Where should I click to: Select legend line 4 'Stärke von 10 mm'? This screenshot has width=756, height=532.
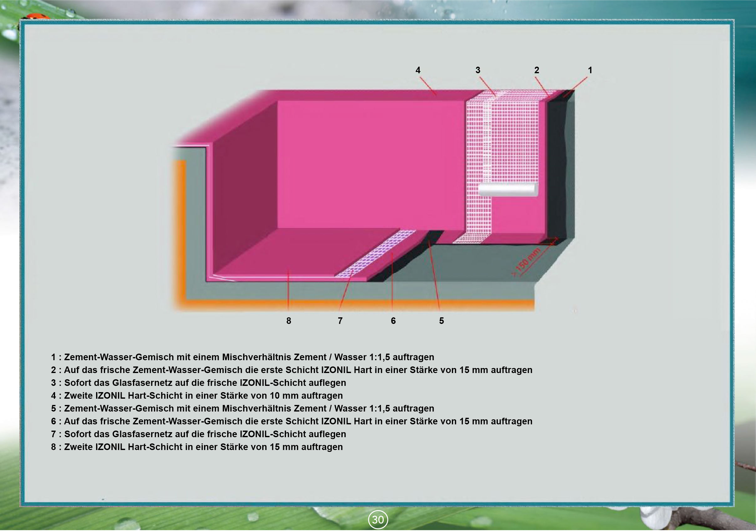point(197,396)
